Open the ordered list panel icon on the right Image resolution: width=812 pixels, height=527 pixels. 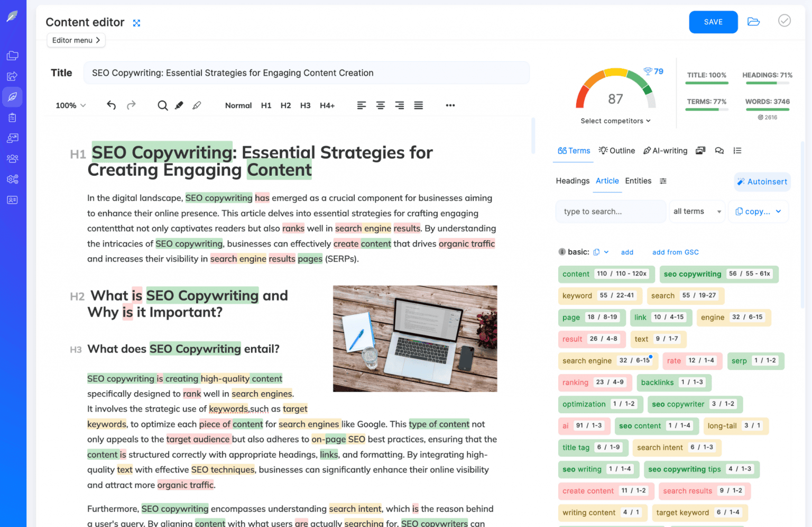pyautogui.click(x=737, y=150)
